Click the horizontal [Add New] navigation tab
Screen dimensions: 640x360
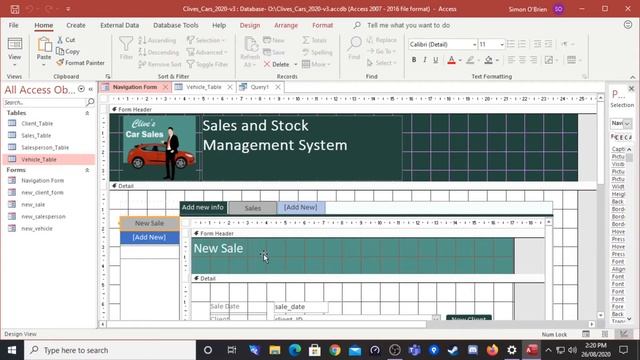301,207
